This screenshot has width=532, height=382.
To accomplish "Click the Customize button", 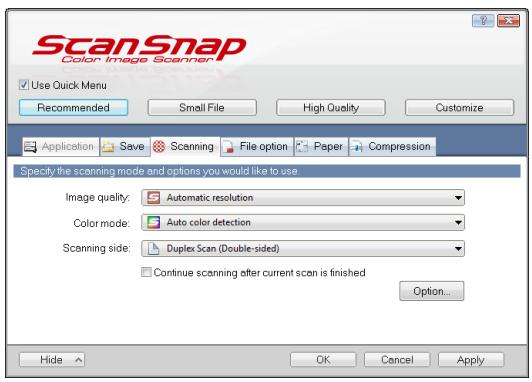I will pyautogui.click(x=459, y=108).
